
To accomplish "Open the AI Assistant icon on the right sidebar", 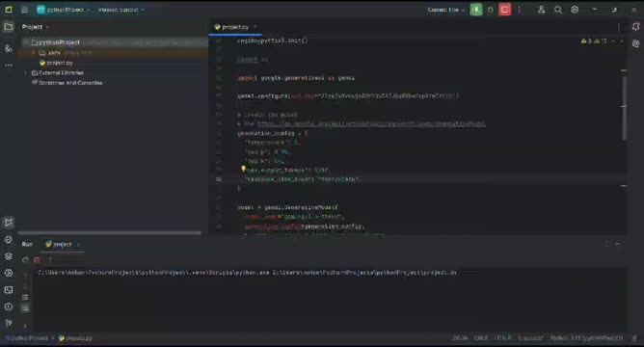I will pyautogui.click(x=635, y=43).
